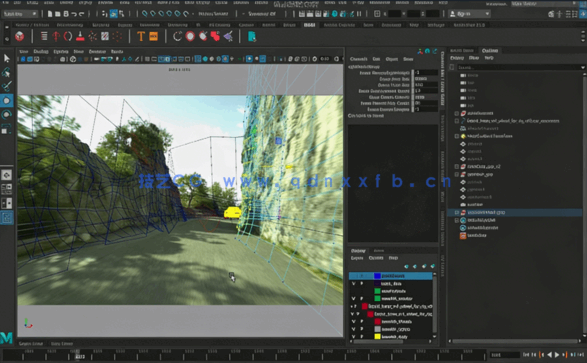587x363 pixels.
Task: Expand the outliner item ending in geo_v2
Action: [456, 167]
